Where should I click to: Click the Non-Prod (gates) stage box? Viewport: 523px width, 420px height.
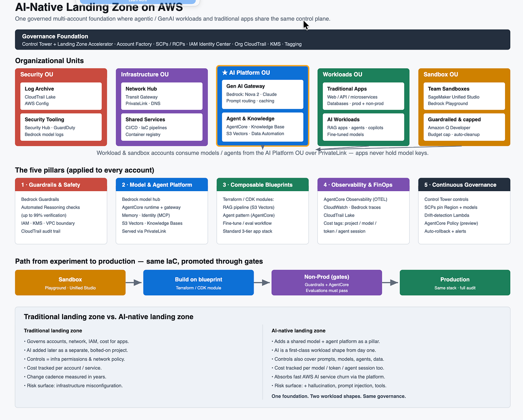[x=327, y=283]
